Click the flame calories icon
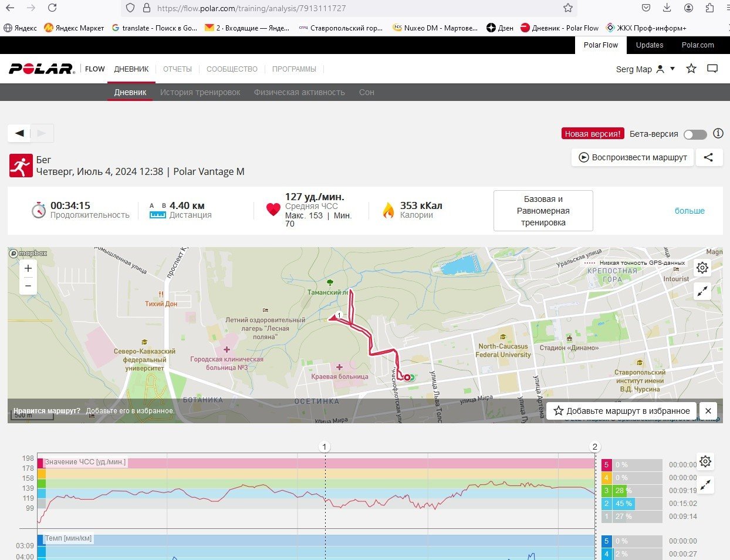Viewport: 730px width, 560px height. pos(388,210)
